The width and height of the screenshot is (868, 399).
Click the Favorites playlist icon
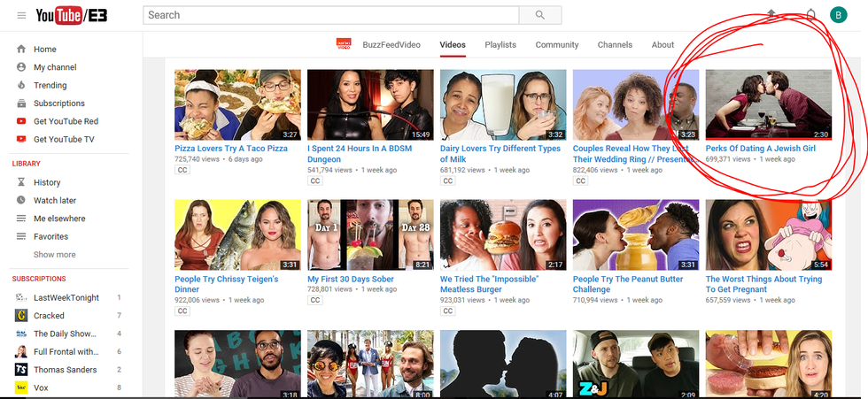21,236
